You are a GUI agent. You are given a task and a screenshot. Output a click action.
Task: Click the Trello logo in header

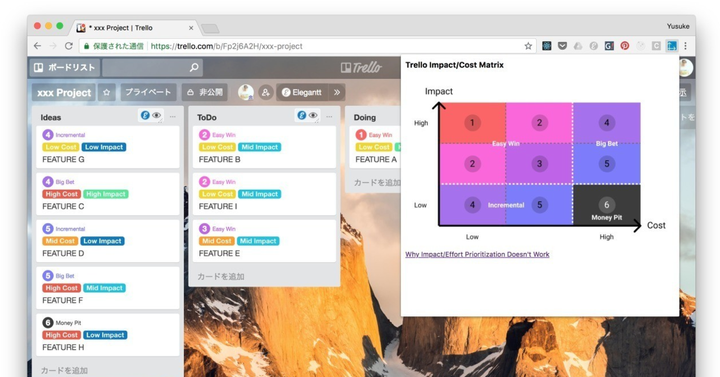(x=361, y=68)
